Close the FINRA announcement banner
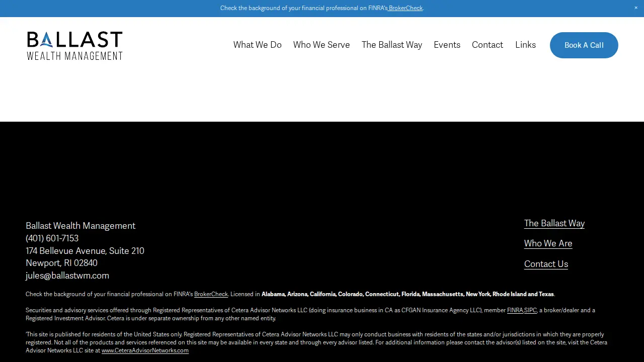Image resolution: width=644 pixels, height=362 pixels. click(636, 8)
